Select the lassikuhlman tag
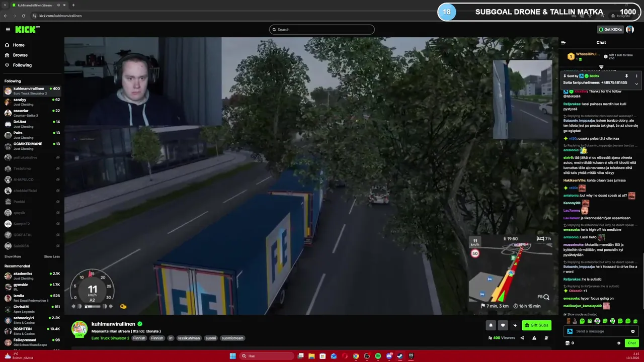The width and height of the screenshot is (644, 362). (x=189, y=338)
